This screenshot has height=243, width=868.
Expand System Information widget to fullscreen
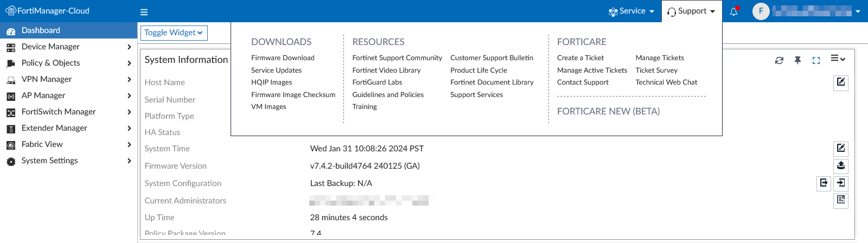(816, 60)
